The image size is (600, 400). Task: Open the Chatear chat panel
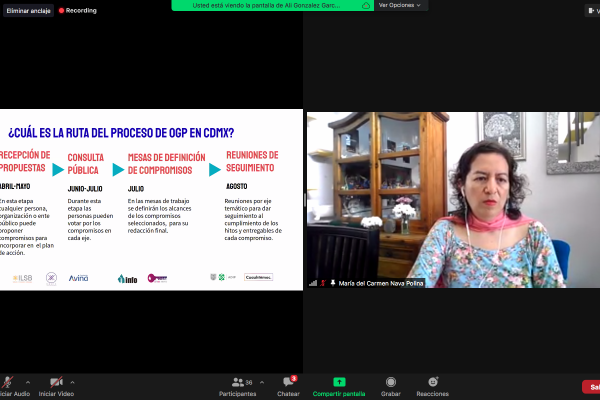tap(288, 387)
